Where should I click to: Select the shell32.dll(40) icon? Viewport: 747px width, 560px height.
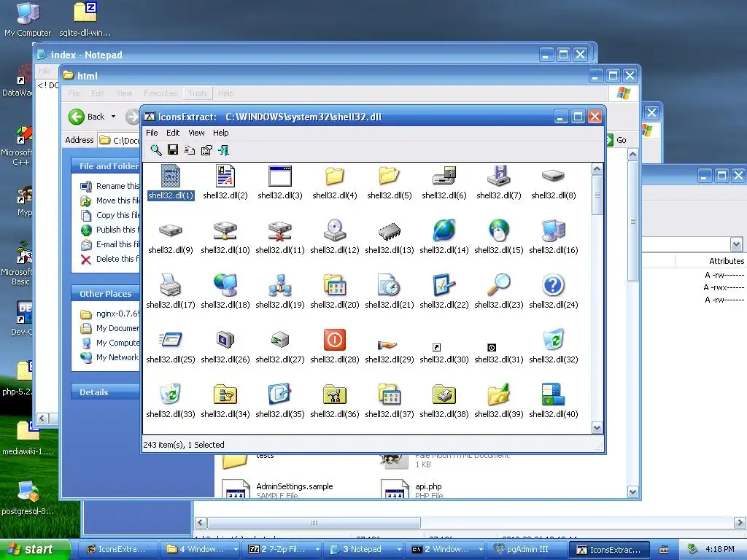pos(553,394)
